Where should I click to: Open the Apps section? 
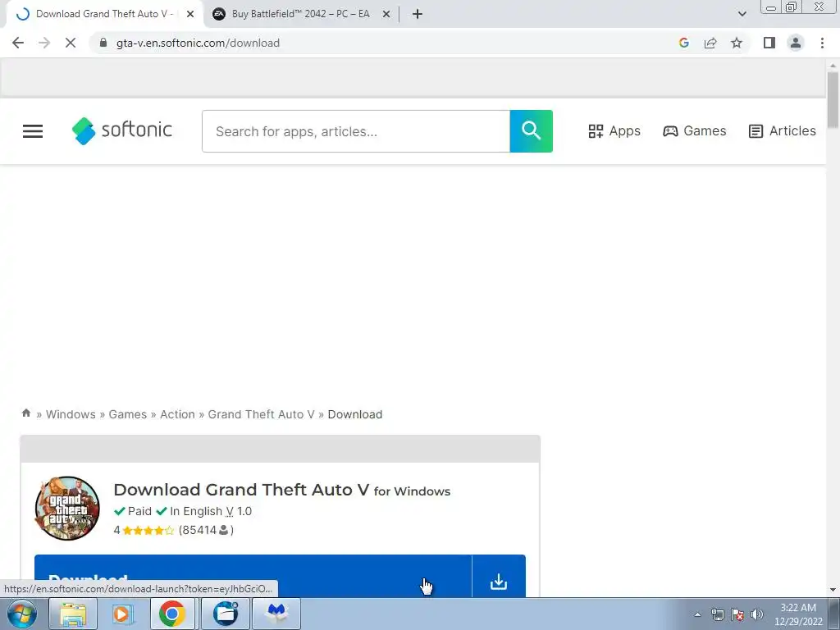click(x=614, y=130)
